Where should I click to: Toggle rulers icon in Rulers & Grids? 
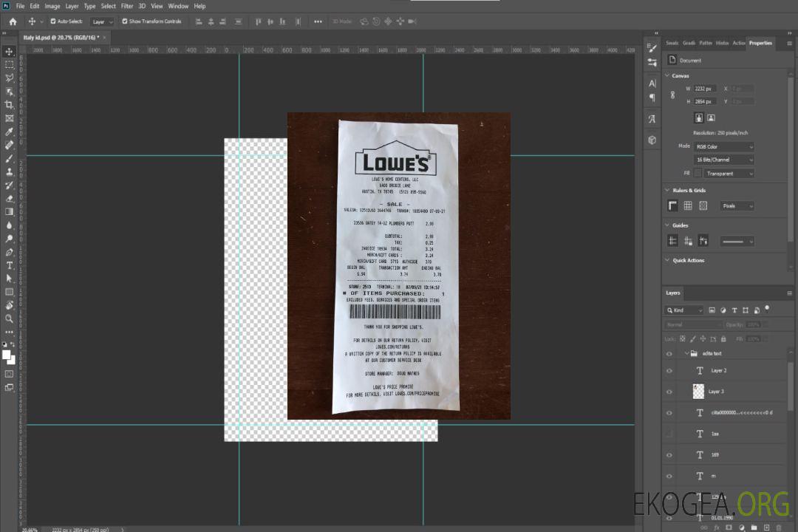[673, 205]
